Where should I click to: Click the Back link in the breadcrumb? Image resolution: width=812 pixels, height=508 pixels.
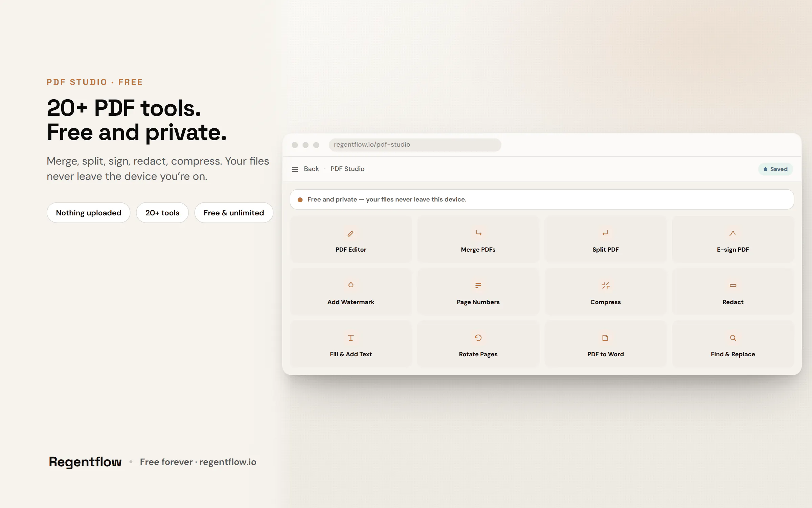[x=311, y=169]
